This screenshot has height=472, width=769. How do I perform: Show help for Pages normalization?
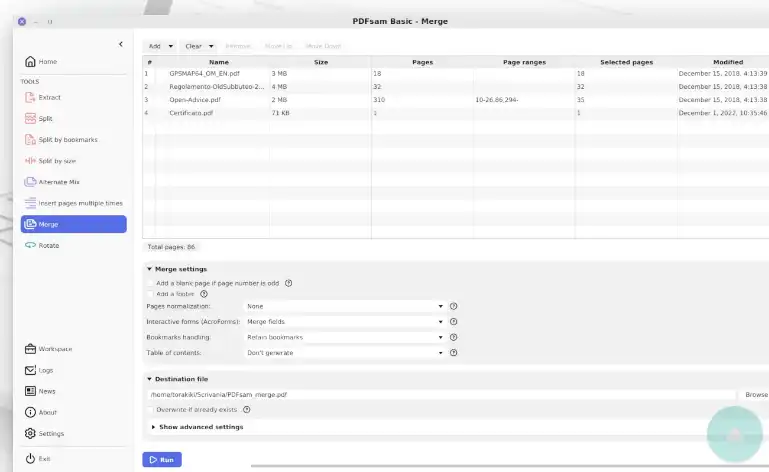pos(454,306)
